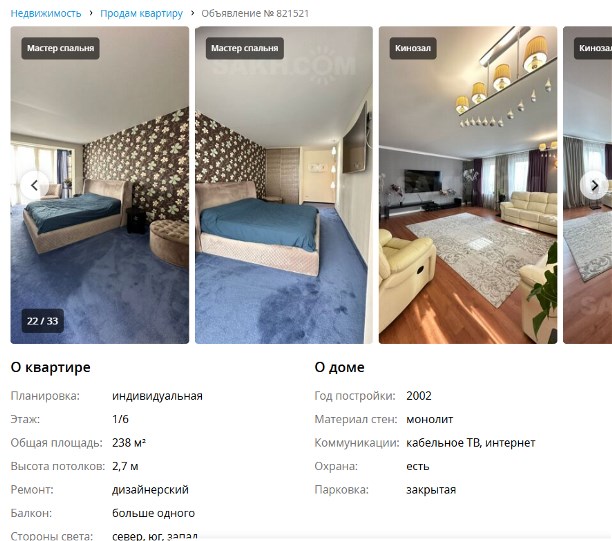Open the Кинозал living room photo
This screenshot has height=541, width=612.
click(468, 185)
